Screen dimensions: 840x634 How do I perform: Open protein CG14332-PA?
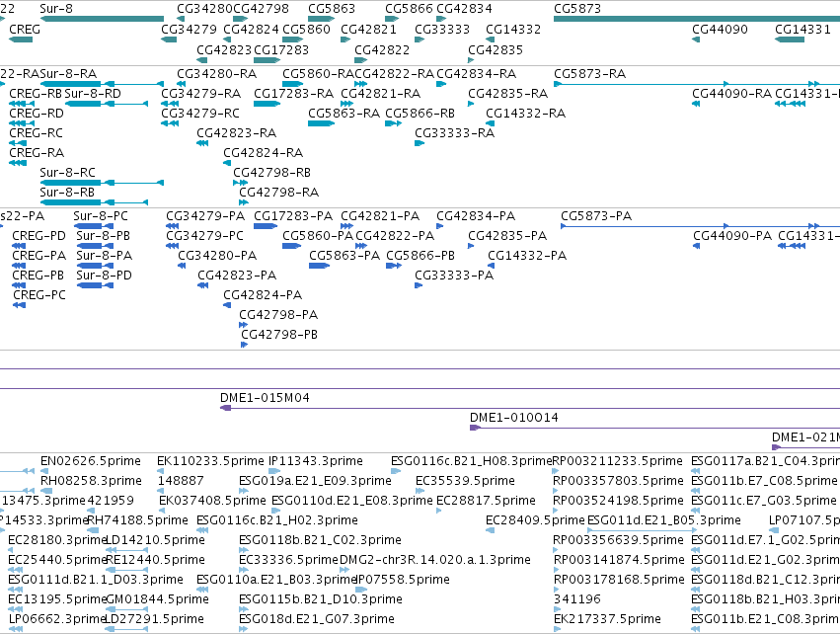pyautogui.click(x=527, y=256)
